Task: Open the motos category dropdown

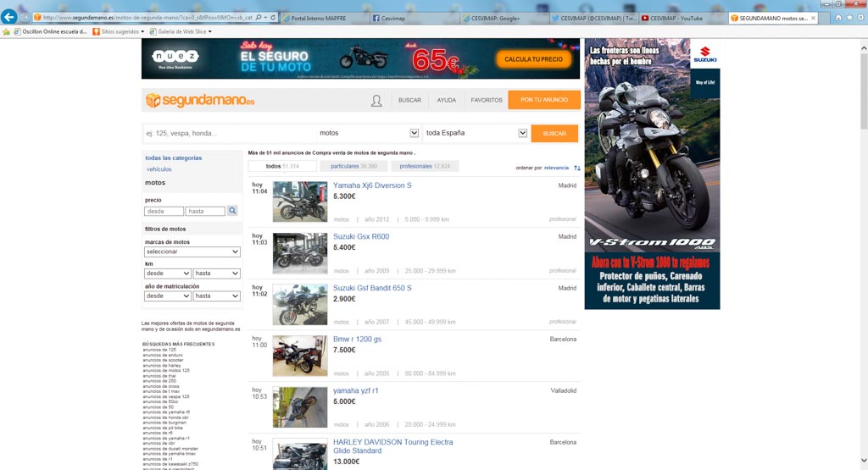Action: pos(368,133)
